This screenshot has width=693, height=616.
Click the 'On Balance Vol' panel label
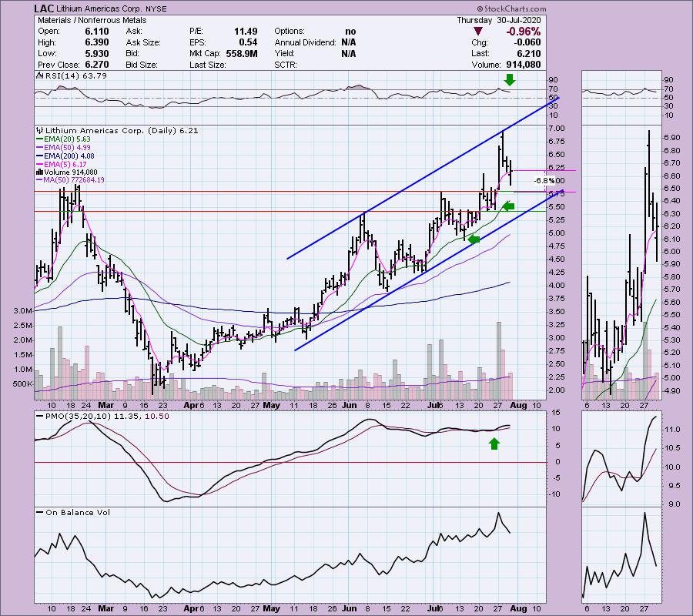click(78, 513)
